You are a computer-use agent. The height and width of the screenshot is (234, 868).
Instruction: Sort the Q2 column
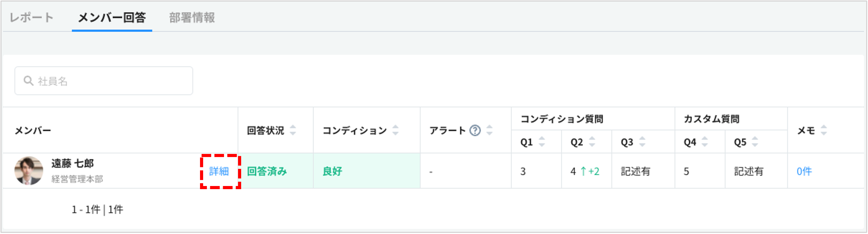pyautogui.click(x=592, y=142)
